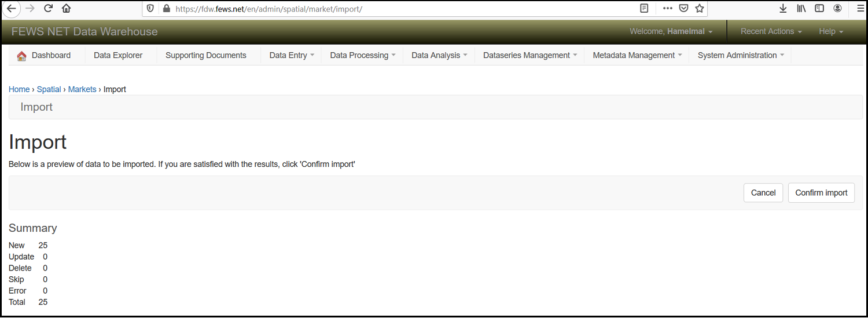Image resolution: width=868 pixels, height=318 pixels.
Task: Follow the Markets breadcrumb link
Action: pyautogui.click(x=82, y=89)
